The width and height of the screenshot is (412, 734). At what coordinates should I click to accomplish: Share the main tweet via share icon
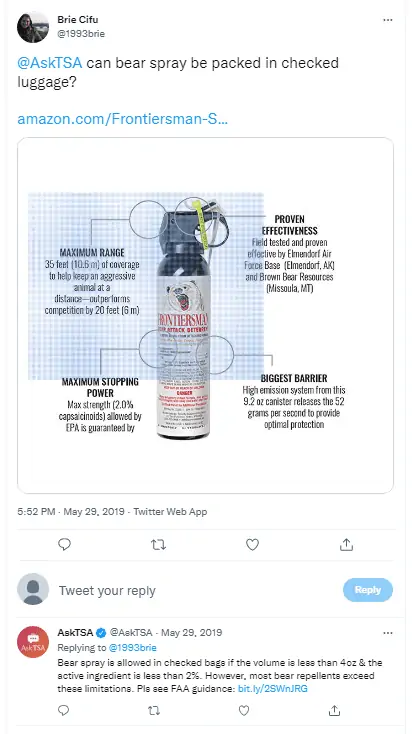tap(346, 544)
